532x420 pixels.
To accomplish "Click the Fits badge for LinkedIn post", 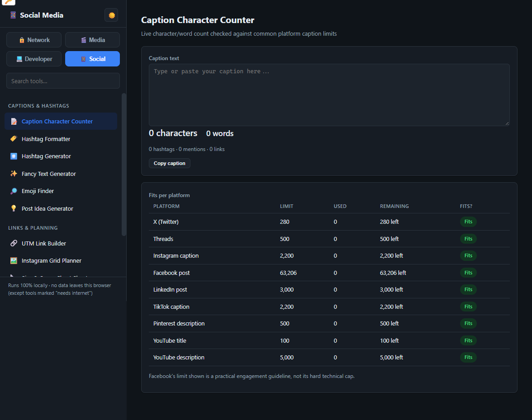I will [x=468, y=289].
